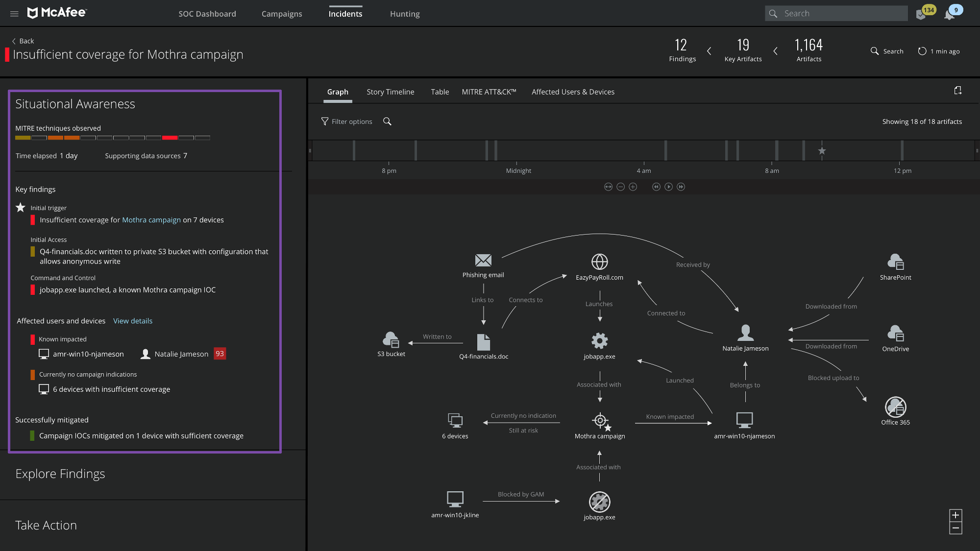Switch to the Story Timeline tab

(391, 92)
